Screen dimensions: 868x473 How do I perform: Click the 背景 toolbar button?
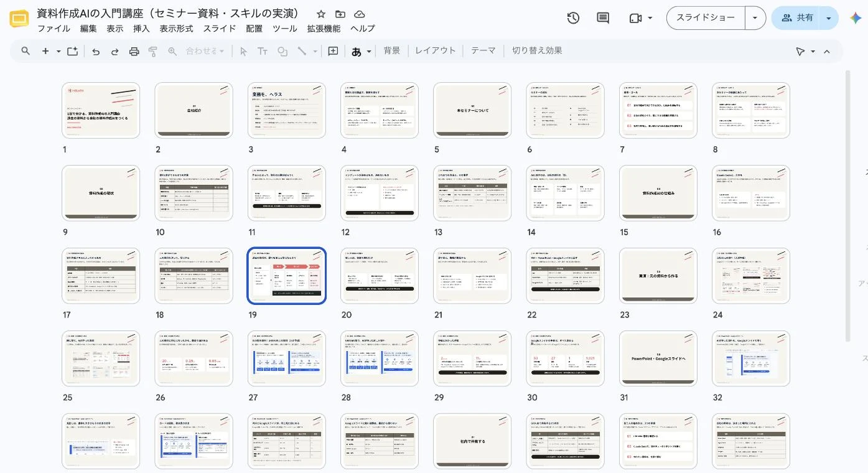click(392, 51)
